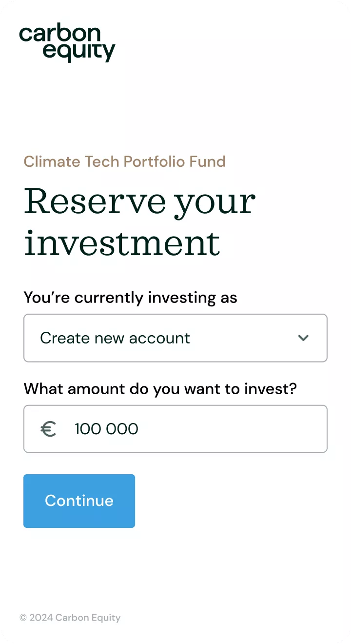Screen dimensions: 351x644
Task: Click the 2024 Carbon Equity copyright link
Action: coord(70,618)
